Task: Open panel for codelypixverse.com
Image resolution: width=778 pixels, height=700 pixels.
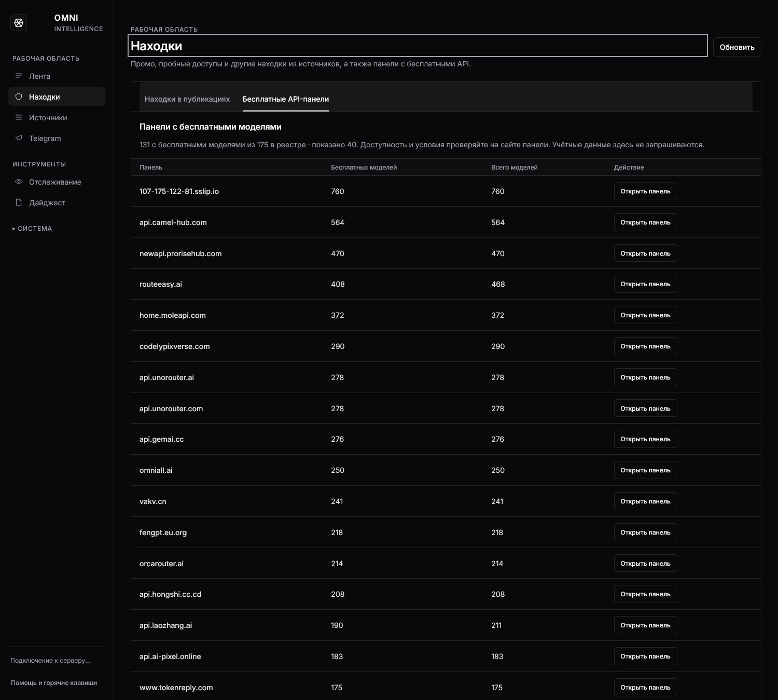Action: (645, 346)
